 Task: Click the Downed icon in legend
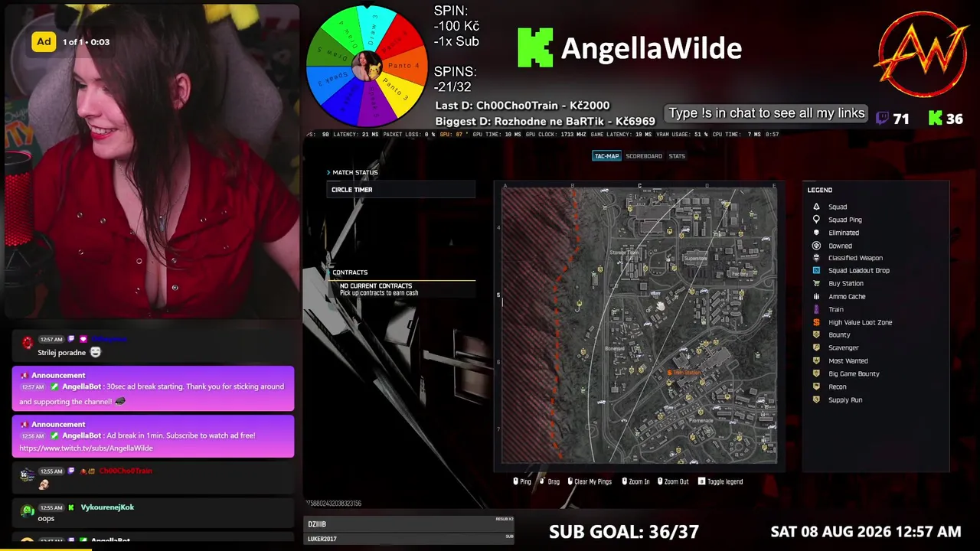(816, 246)
